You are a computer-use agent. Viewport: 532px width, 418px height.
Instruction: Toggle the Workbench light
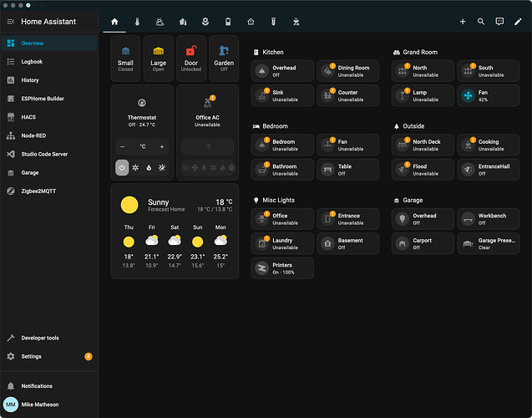(x=489, y=219)
